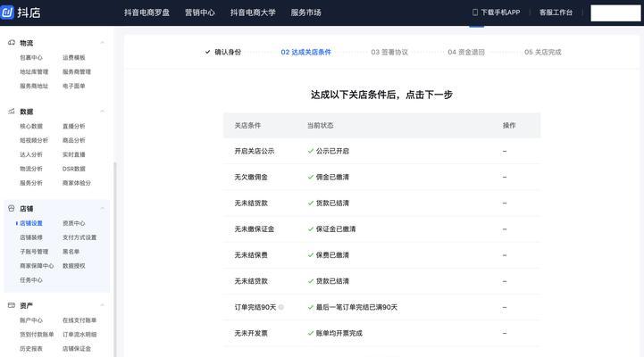
Task: Open 商品分析 in sidebar
Action: (74, 140)
